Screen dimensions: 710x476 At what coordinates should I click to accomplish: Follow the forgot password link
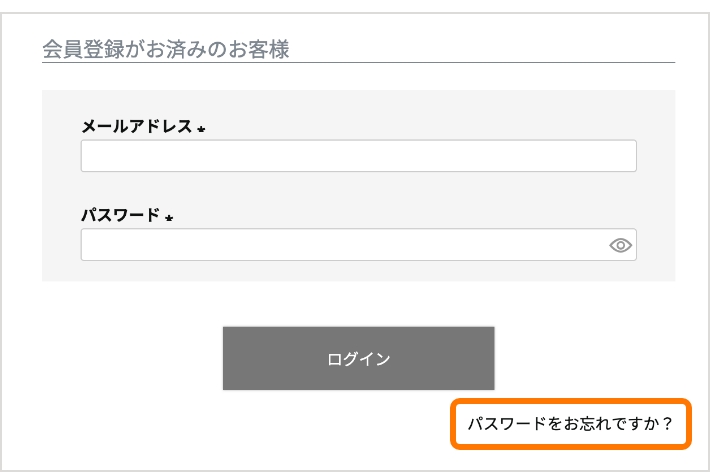click(570, 425)
